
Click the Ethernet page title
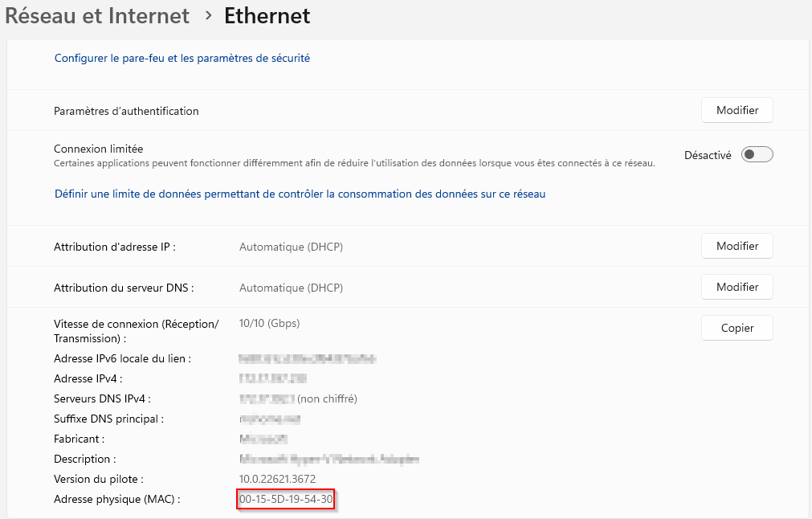point(267,15)
